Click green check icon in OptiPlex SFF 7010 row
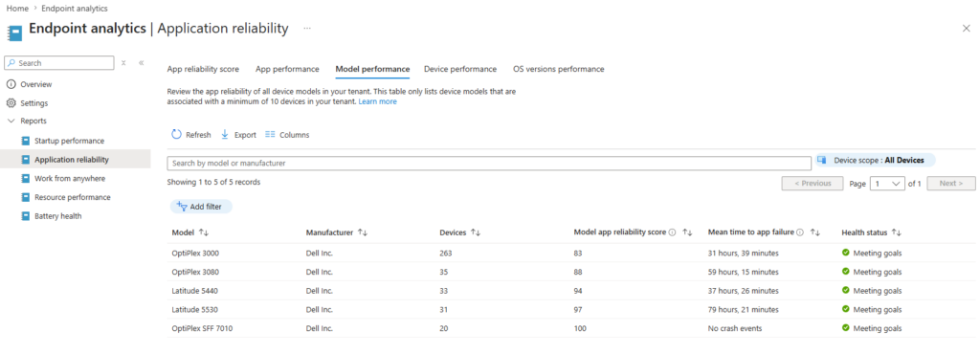The width and height of the screenshot is (980, 354). click(x=846, y=328)
